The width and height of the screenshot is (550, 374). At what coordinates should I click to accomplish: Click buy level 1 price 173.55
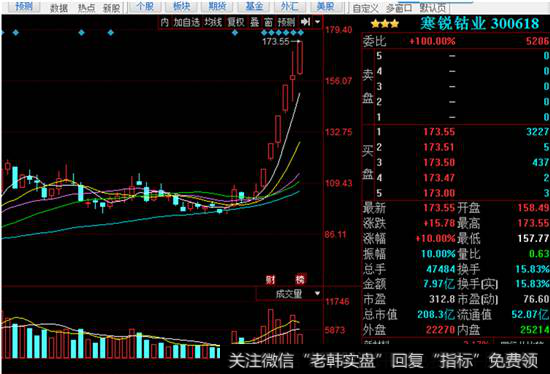pos(439,132)
